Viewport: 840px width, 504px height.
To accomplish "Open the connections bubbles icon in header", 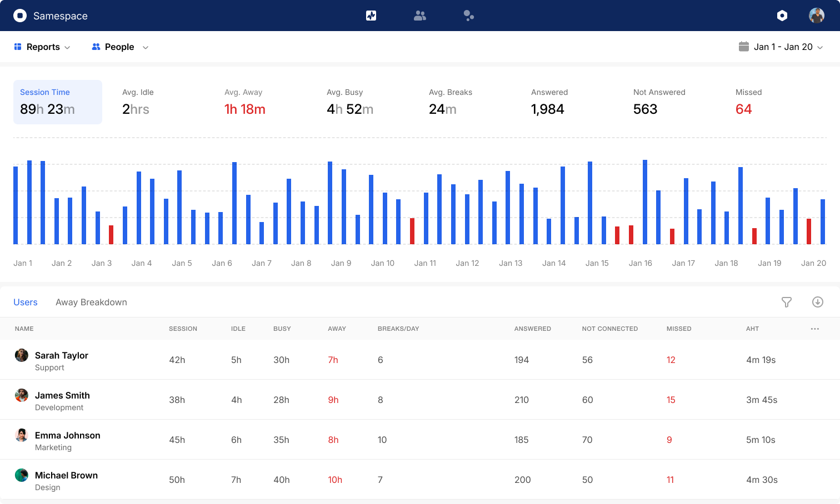I will point(469,16).
